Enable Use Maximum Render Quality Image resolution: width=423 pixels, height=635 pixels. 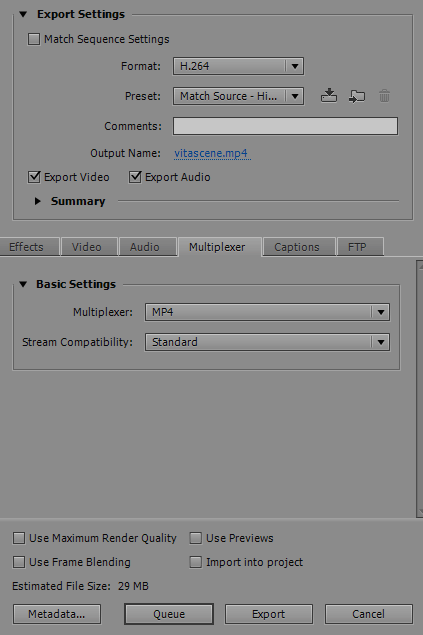pos(19,538)
